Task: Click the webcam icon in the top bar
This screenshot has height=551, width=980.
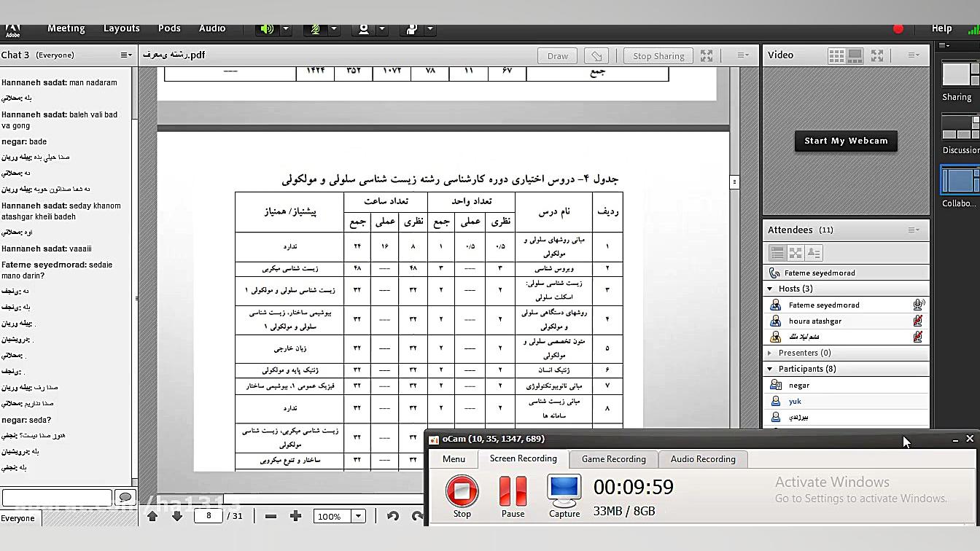Action: pyautogui.click(x=363, y=29)
